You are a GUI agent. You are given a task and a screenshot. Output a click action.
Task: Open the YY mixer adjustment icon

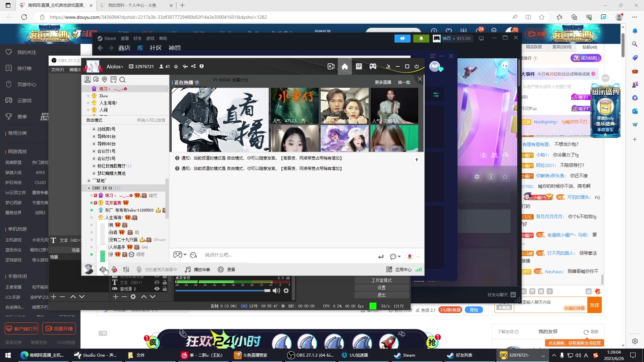(126, 269)
